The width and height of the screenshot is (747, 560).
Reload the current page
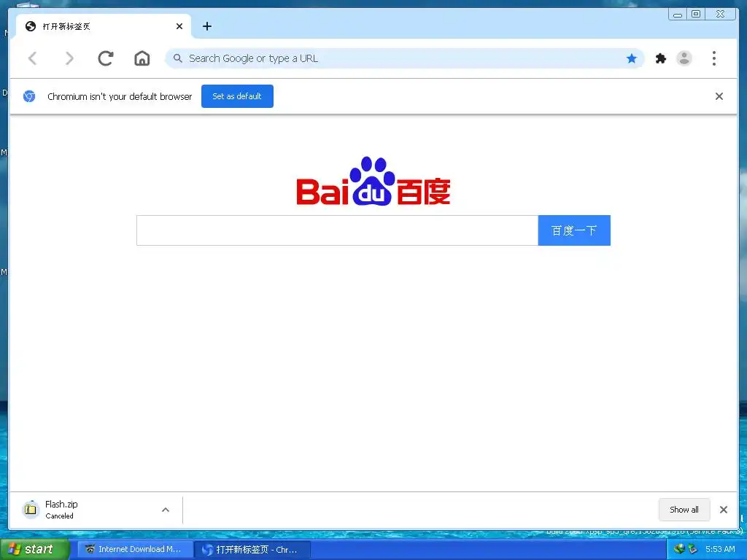(x=106, y=58)
